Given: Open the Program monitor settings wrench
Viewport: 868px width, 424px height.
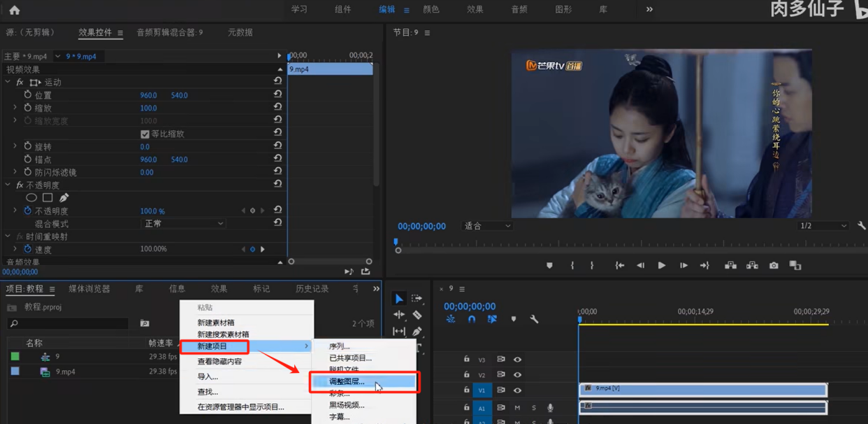Looking at the screenshot, I should pyautogui.click(x=861, y=226).
